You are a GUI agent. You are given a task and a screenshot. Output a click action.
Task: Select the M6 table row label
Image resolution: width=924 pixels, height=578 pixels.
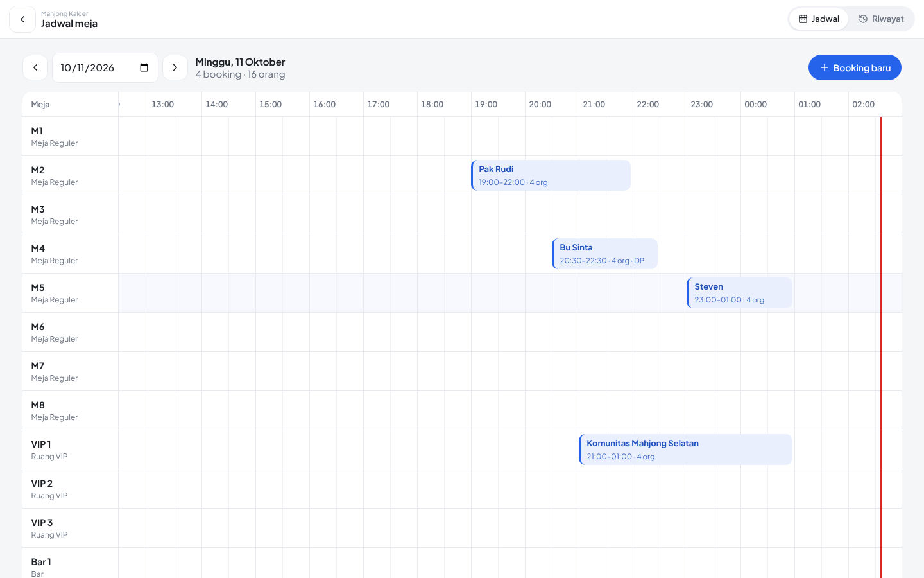[x=71, y=332]
